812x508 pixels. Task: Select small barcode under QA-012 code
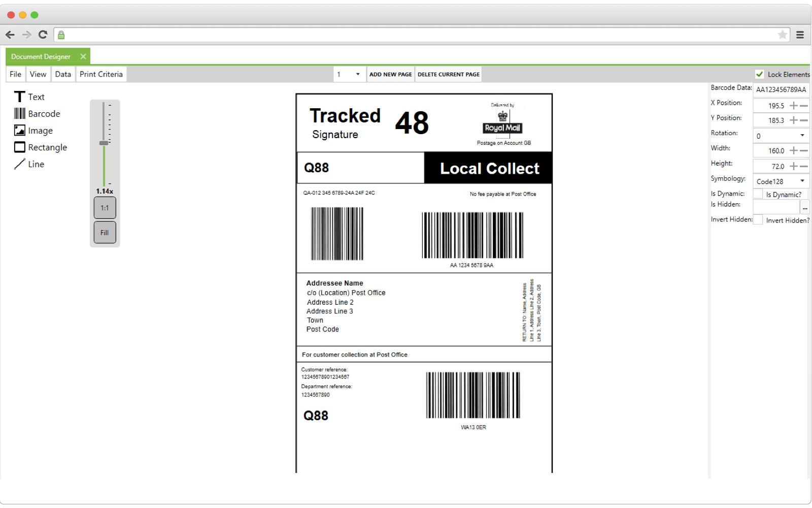337,234
